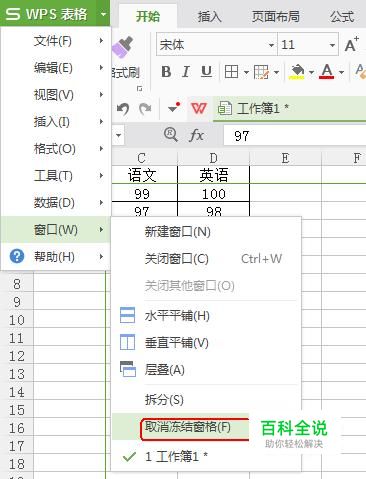Open the 编辑(E) menu
366x479 pixels.
coord(55,68)
